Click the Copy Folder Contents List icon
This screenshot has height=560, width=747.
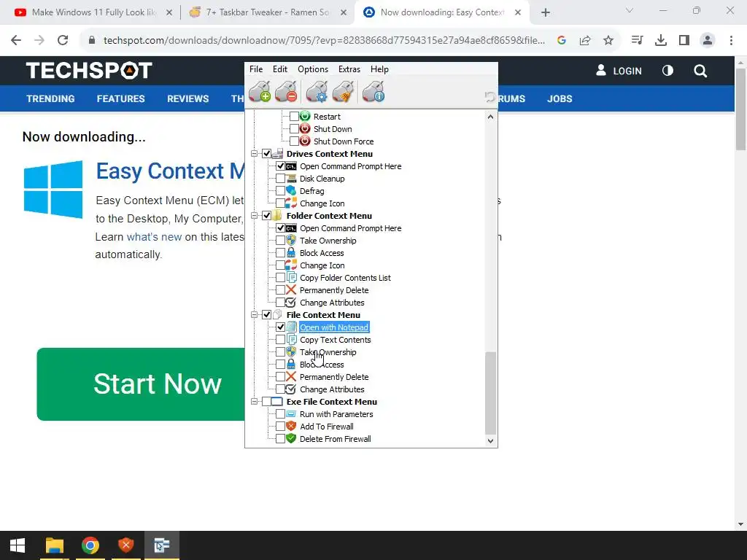[291, 277]
